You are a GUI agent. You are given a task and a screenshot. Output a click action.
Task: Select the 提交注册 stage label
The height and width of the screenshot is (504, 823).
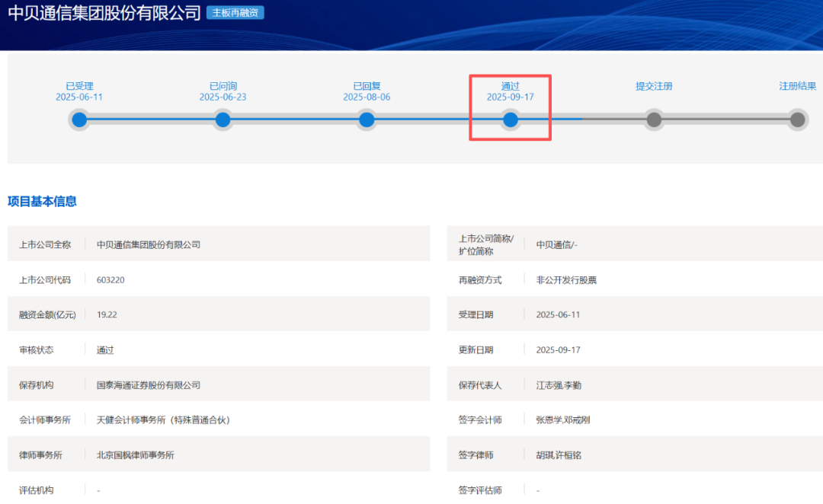[654, 86]
